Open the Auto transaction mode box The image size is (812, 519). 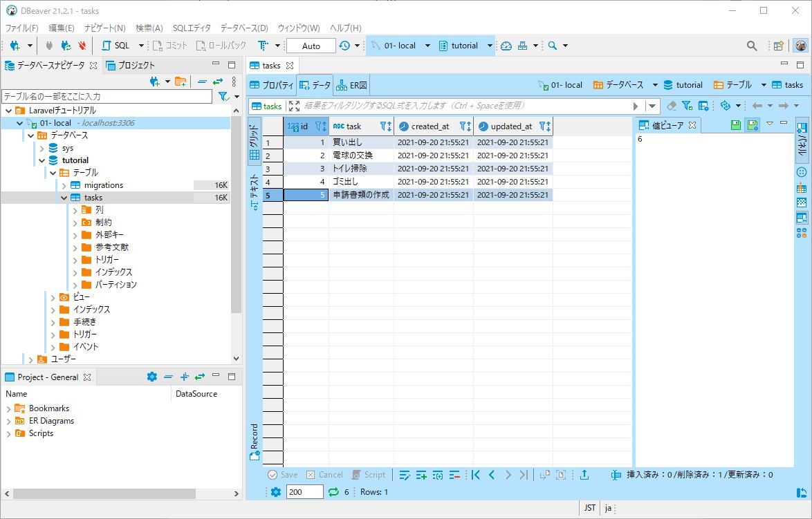point(311,46)
